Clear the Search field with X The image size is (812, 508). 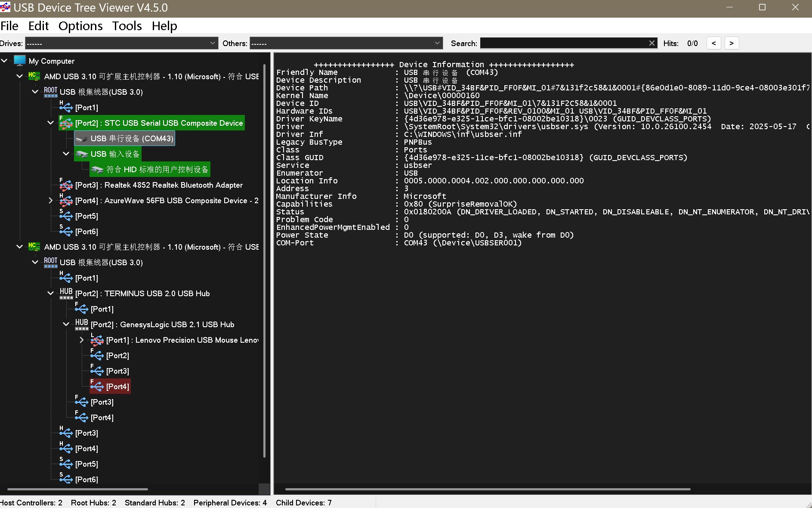point(652,43)
